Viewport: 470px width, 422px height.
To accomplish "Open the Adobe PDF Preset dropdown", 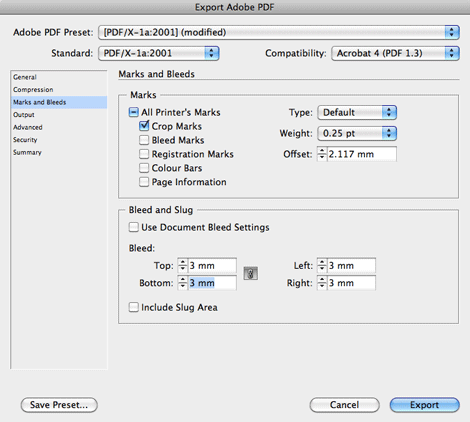I will [x=279, y=32].
